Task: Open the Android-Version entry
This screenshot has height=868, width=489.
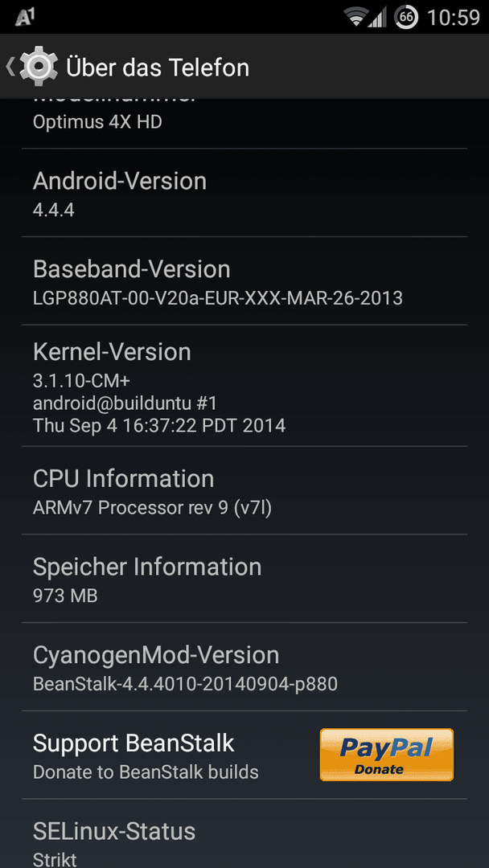Action: 244,193
